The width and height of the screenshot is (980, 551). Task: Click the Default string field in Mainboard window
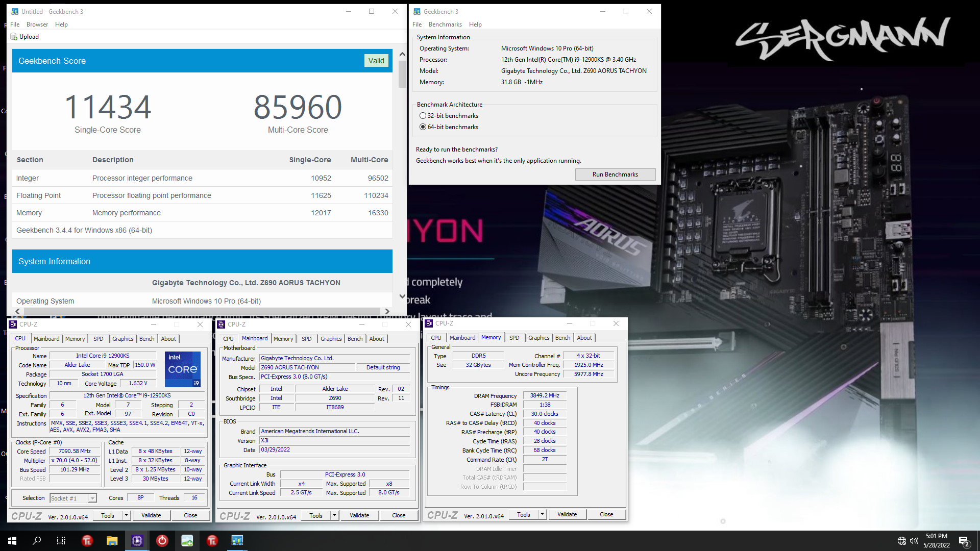click(383, 368)
